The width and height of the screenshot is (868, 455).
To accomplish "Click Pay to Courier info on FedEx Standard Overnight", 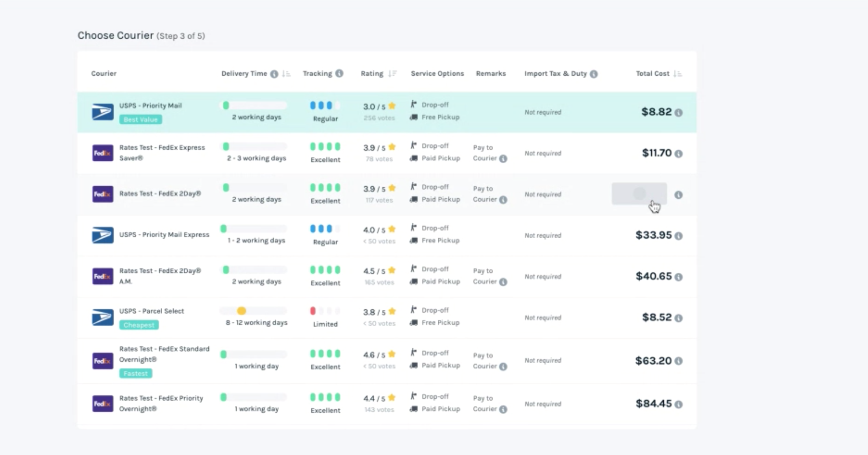I will point(503,367).
